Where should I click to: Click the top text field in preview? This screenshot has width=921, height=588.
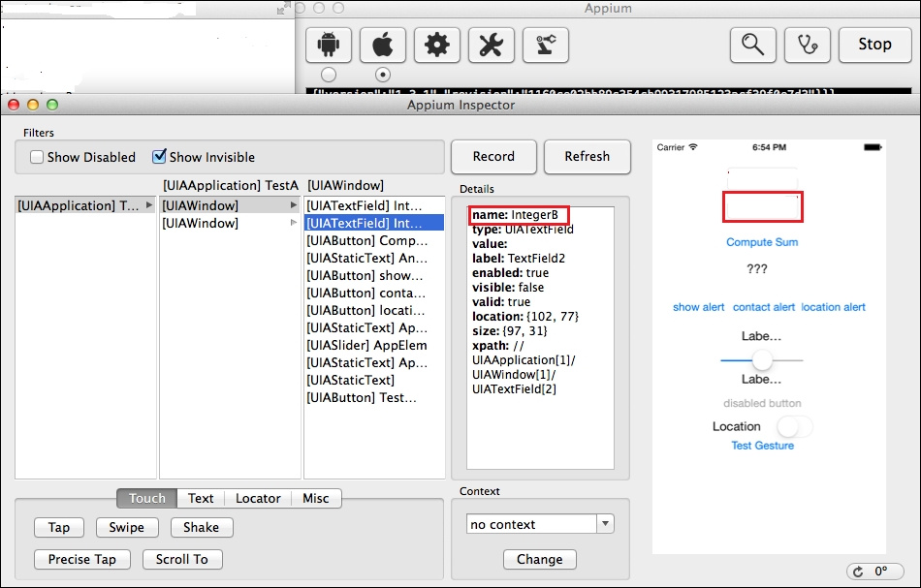tap(762, 177)
